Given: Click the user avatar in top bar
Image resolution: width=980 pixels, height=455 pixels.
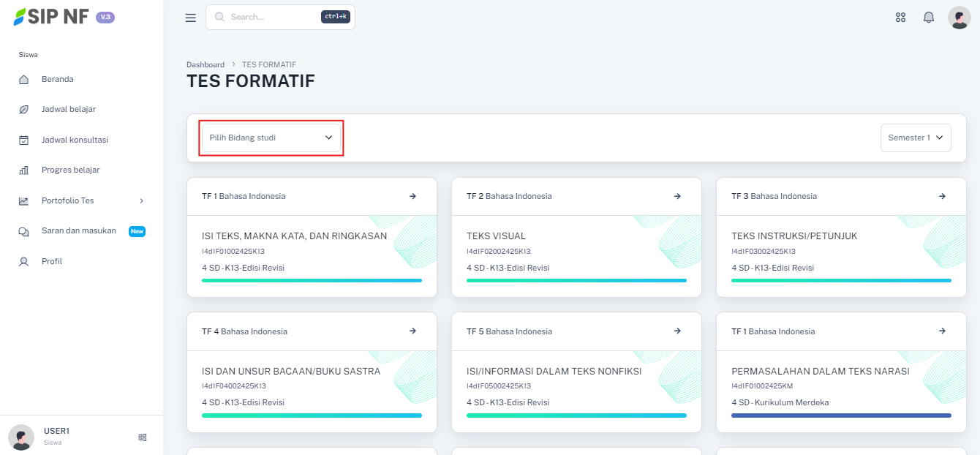Looking at the screenshot, I should [959, 18].
